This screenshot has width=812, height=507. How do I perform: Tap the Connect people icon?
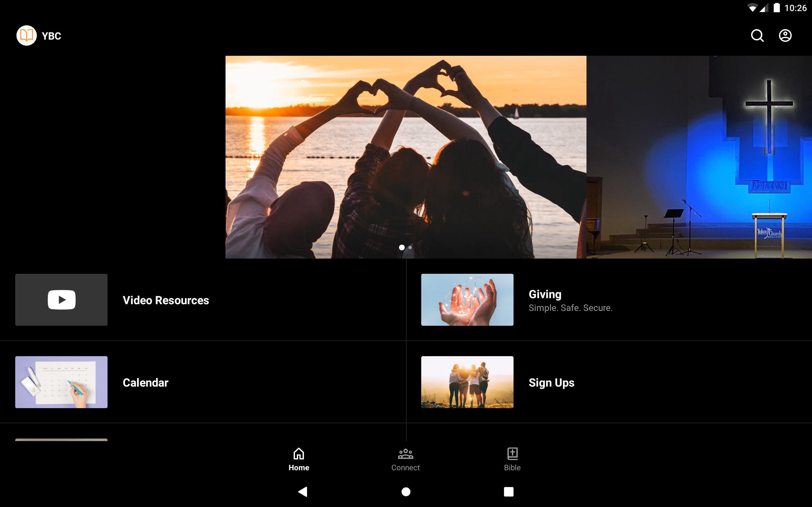(405, 454)
